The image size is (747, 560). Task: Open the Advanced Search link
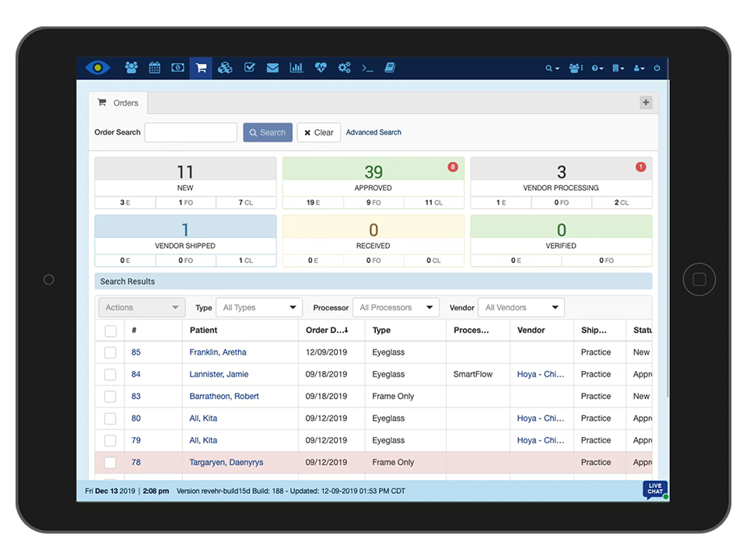pyautogui.click(x=373, y=132)
